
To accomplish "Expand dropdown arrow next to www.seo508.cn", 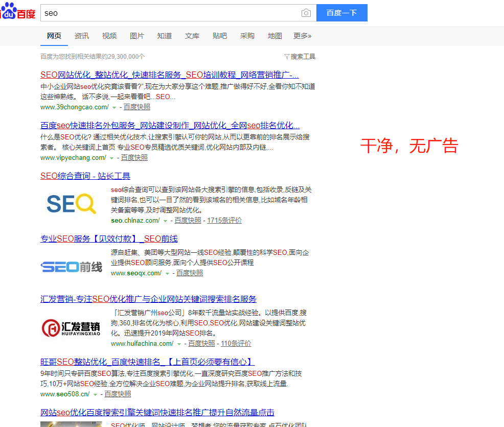I will pyautogui.click(x=95, y=394).
